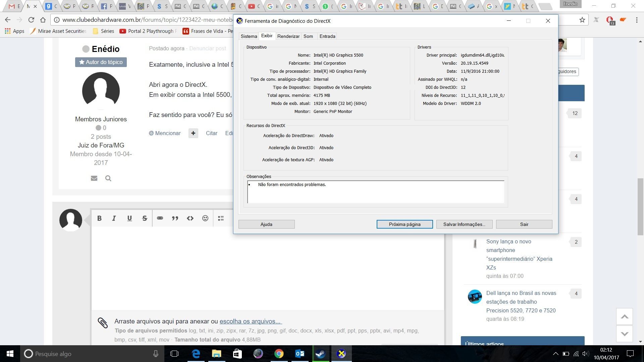
Task: Open the Chrome three-dot menu
Action: point(637,20)
